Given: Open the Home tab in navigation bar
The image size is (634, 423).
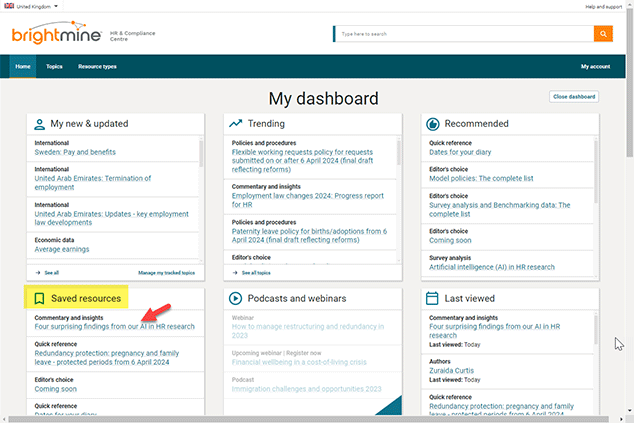Looking at the screenshot, I should coord(23,66).
